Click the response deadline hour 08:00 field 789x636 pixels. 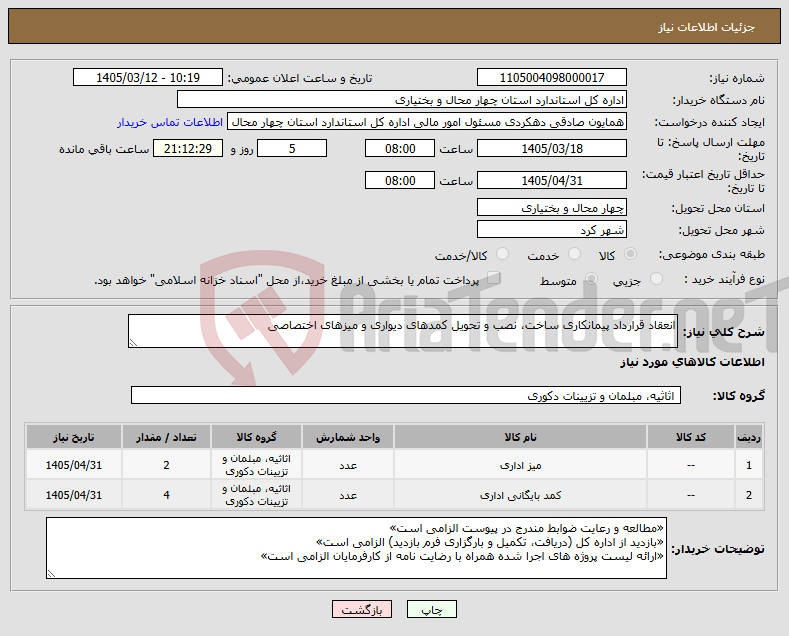click(x=400, y=148)
